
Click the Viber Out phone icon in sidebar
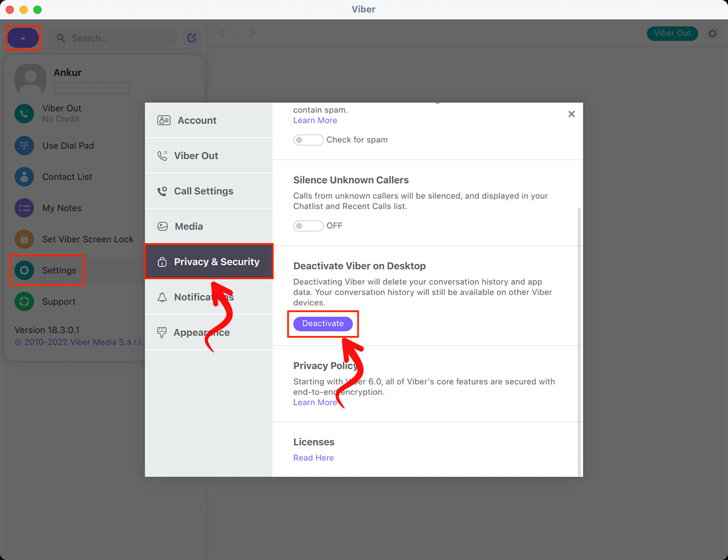[x=24, y=113]
